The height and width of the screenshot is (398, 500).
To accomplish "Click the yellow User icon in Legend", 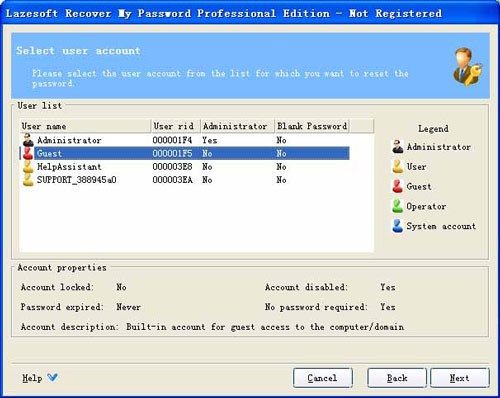I will coord(398,166).
